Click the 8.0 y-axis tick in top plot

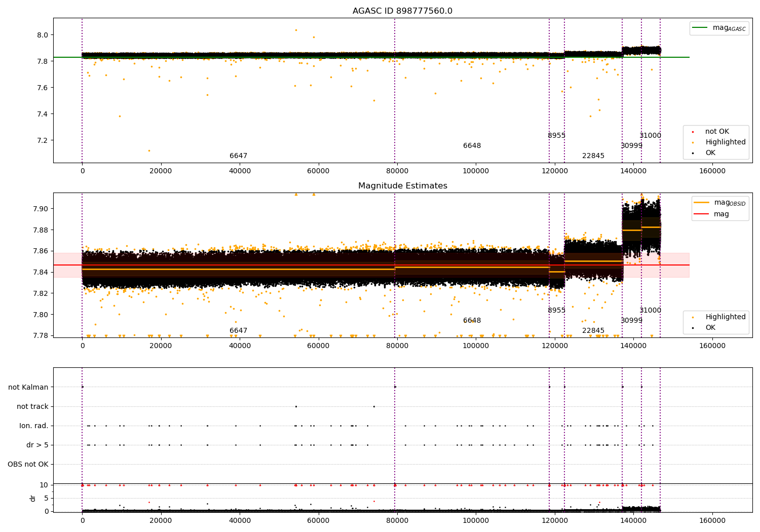click(43, 35)
